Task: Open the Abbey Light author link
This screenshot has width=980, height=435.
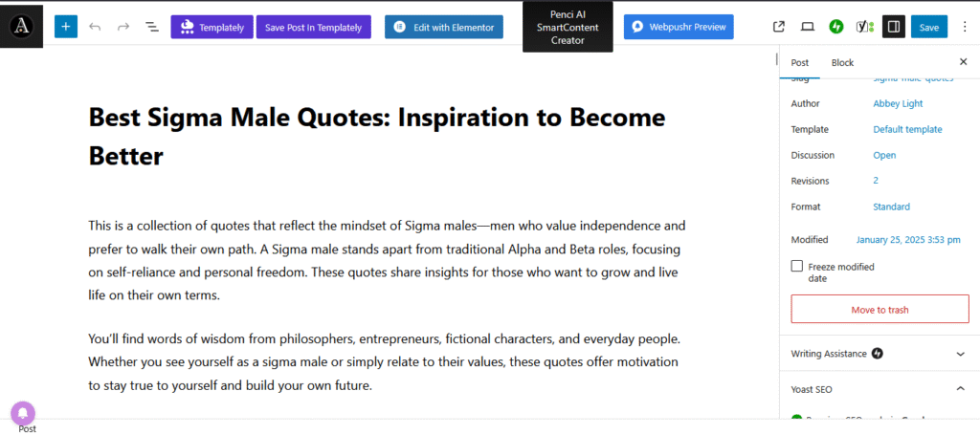Action: point(898,103)
